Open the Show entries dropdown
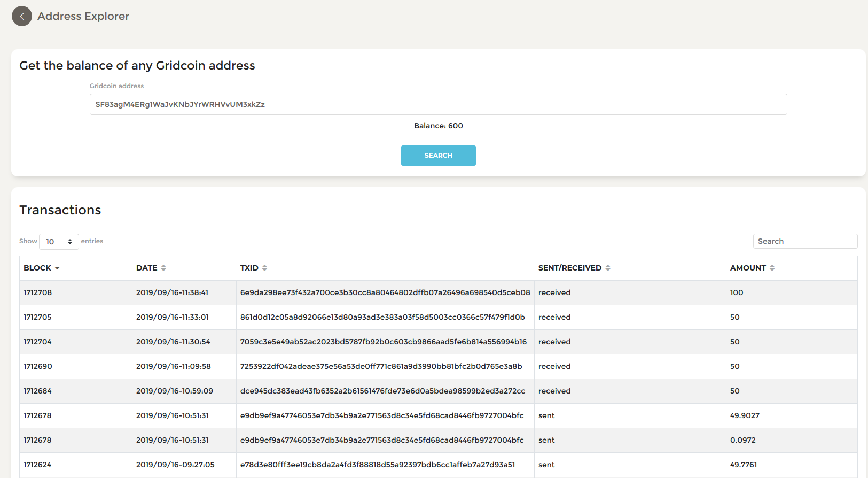The image size is (868, 478). point(59,242)
